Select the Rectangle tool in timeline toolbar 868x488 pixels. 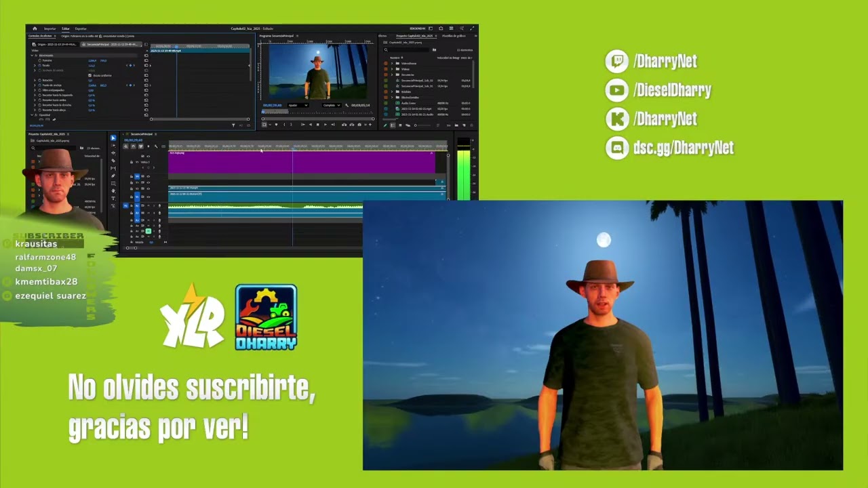(x=113, y=183)
